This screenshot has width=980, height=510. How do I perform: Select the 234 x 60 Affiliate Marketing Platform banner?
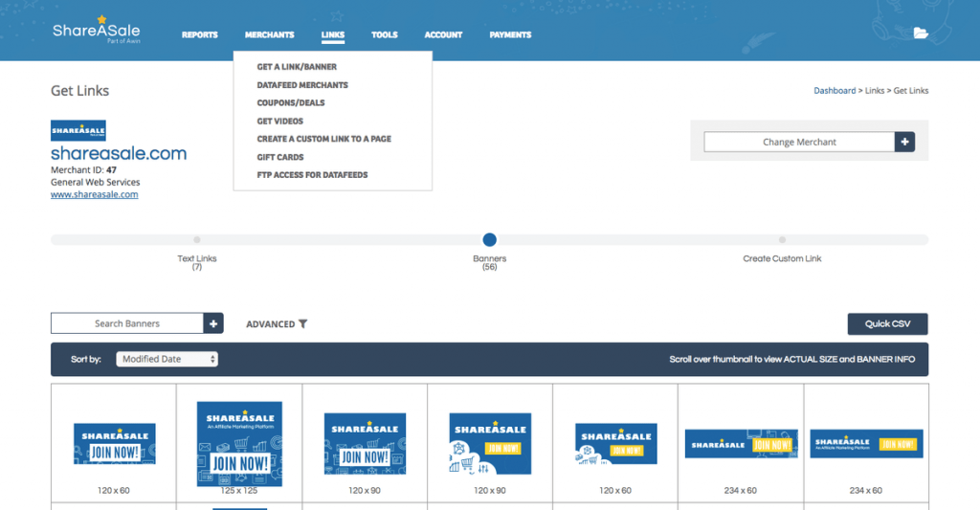pyautogui.click(x=866, y=444)
